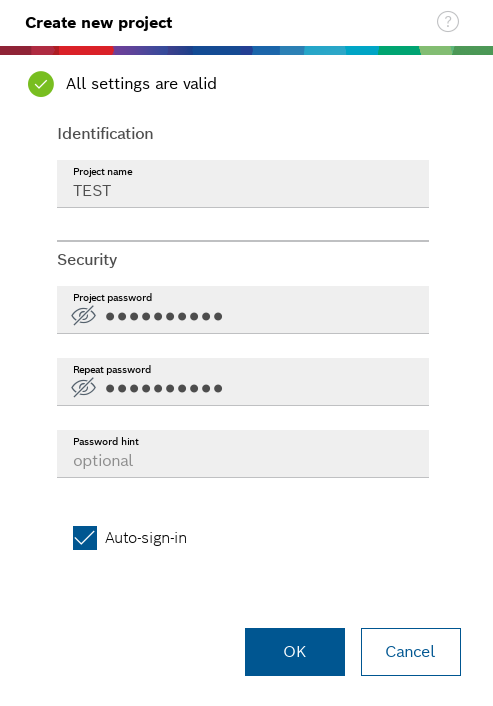Click into the Project password dots
The width and height of the screenshot is (493, 706).
(x=164, y=317)
